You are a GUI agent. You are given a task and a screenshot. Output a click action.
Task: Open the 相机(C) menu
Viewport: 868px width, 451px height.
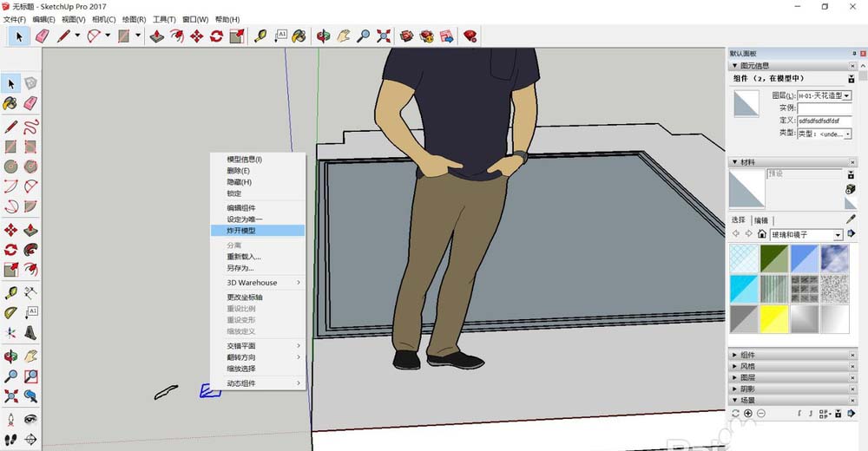coord(103,19)
